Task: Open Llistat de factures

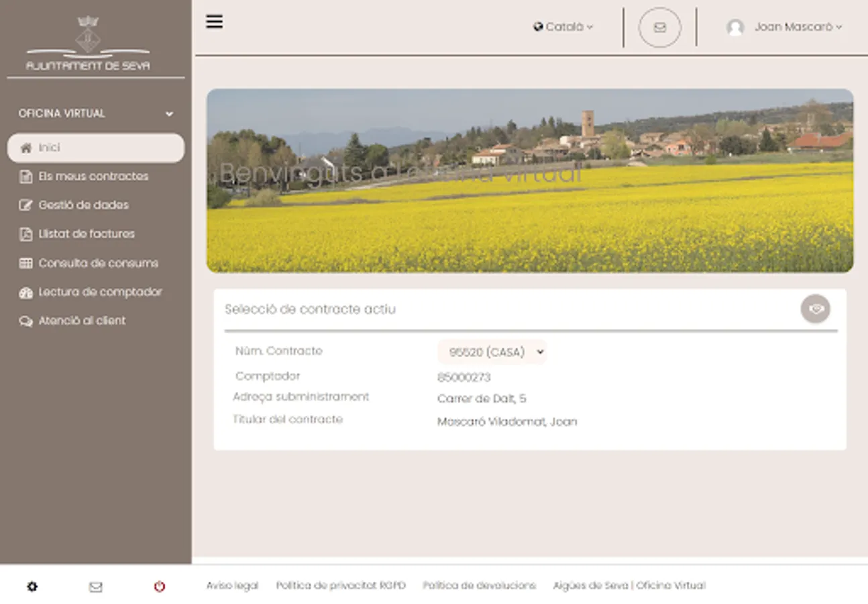Action: [87, 234]
